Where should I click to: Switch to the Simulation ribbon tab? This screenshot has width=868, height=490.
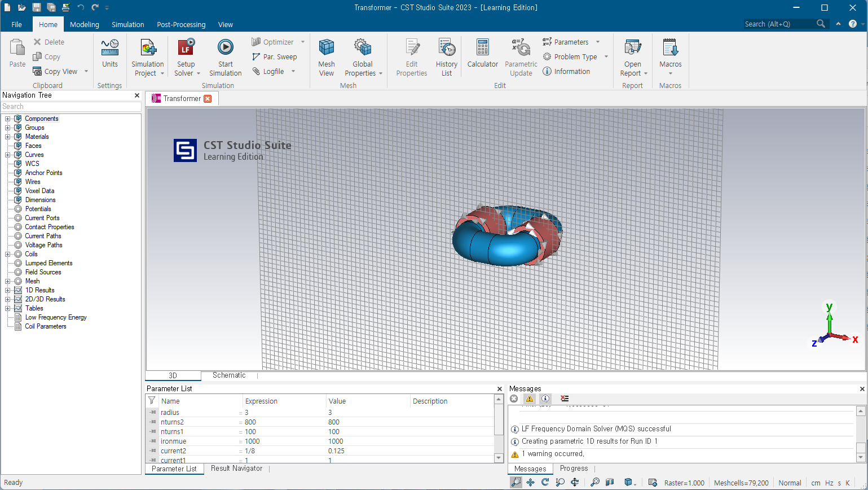point(128,24)
